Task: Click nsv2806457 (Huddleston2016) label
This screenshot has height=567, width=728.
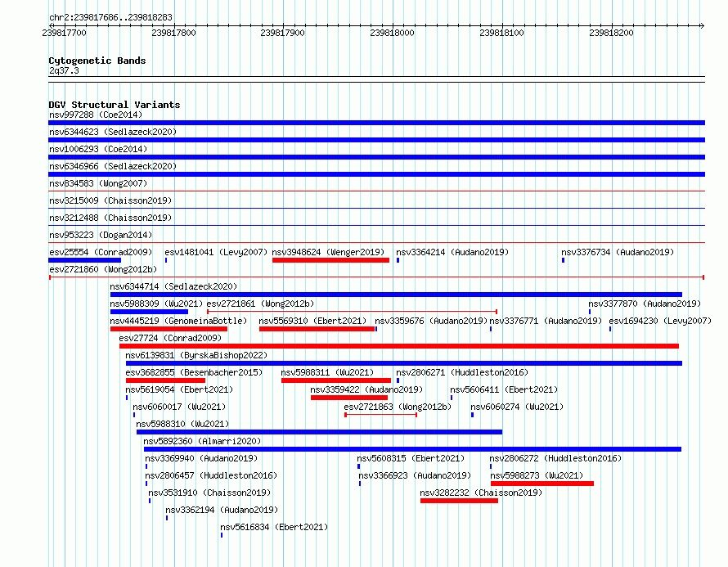Action: [x=211, y=475]
